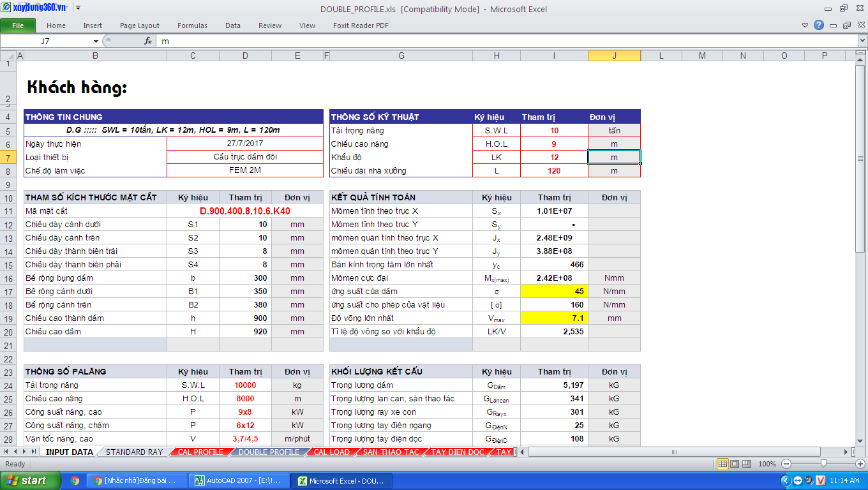The image size is (868, 490).
Task: Expand the ribbon with the chevron icon
Action: [x=805, y=26]
